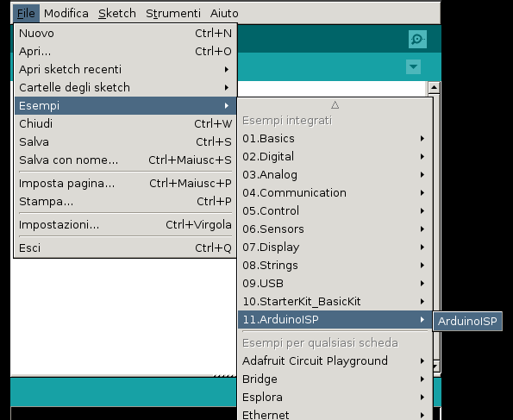The image size is (513, 420).
Task: Open the Modifica menu
Action: pyautogui.click(x=66, y=14)
